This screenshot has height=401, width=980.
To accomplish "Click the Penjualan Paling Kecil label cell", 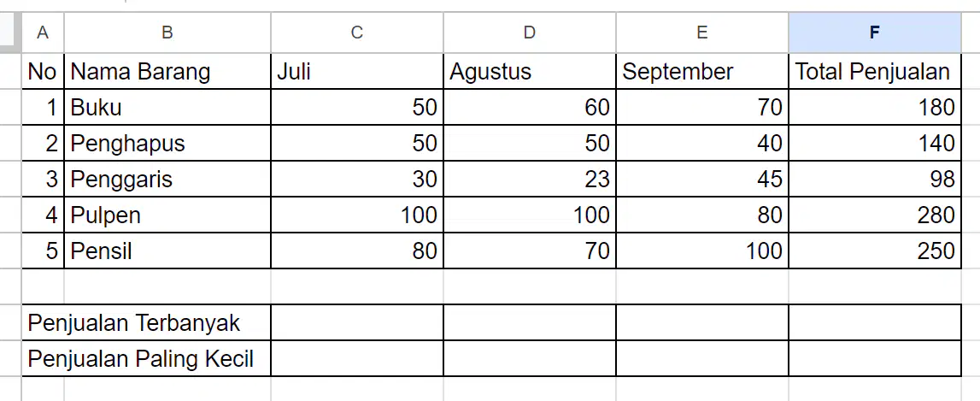I will (x=146, y=358).
